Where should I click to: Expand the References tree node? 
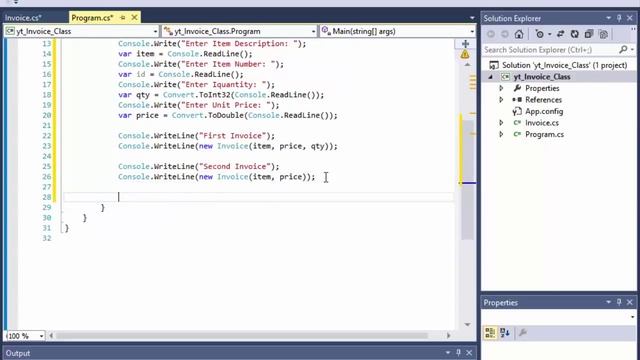(x=501, y=100)
